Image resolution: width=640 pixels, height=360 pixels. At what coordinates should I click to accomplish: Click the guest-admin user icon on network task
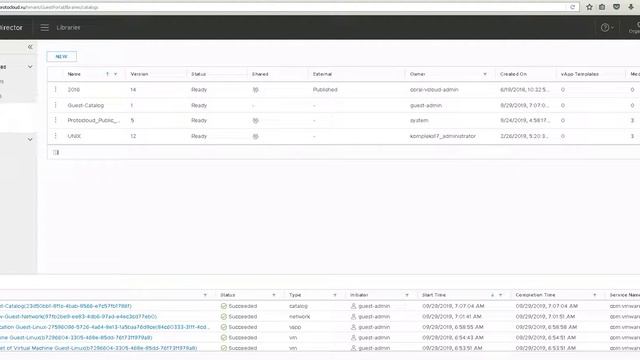353,316
